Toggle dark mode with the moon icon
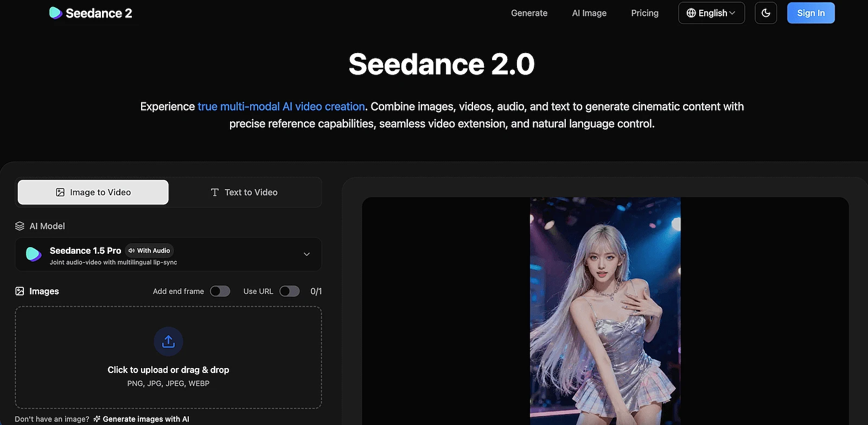The height and width of the screenshot is (425, 868). click(765, 13)
